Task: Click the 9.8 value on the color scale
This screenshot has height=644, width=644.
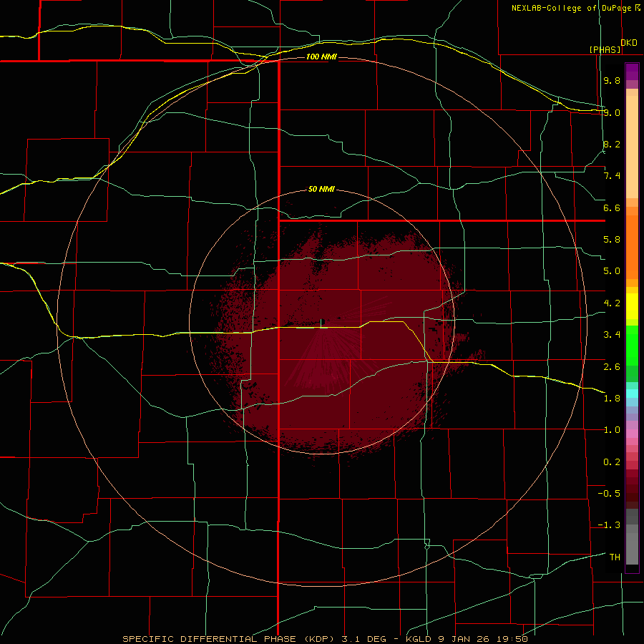Action: click(x=612, y=81)
